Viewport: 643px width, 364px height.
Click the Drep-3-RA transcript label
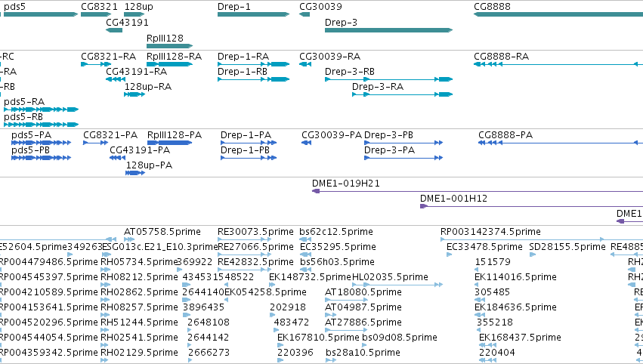(378, 87)
